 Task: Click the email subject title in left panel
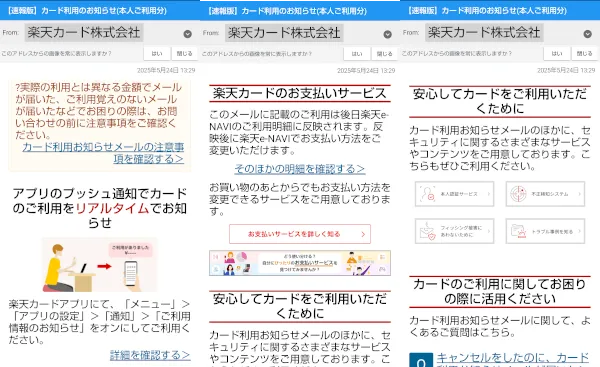point(87,10)
